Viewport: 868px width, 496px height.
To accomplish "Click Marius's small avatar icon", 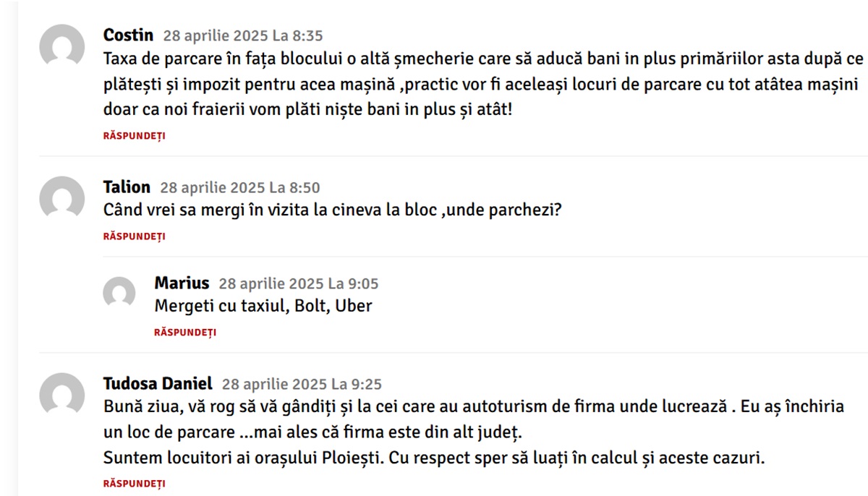I will (x=119, y=293).
